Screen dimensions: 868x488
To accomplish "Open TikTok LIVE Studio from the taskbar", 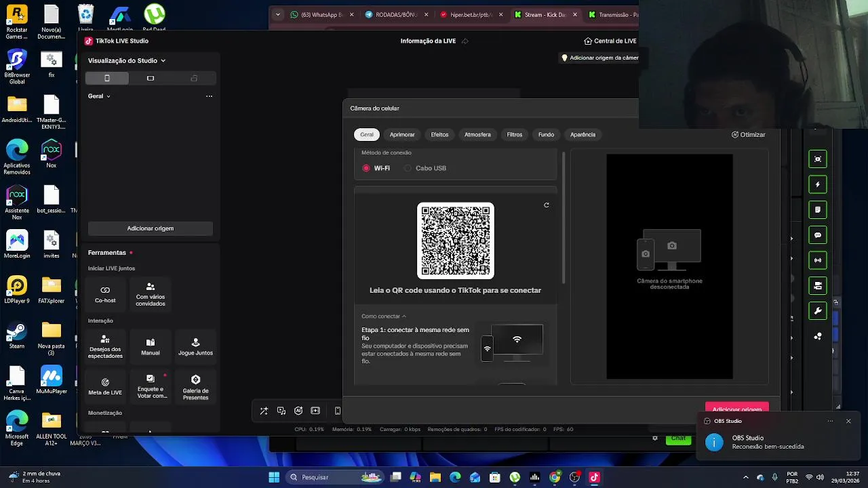I will 595,477.
